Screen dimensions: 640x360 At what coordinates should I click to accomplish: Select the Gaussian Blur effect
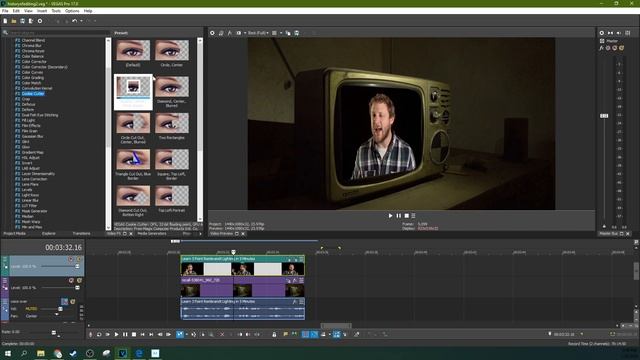pos(32,136)
